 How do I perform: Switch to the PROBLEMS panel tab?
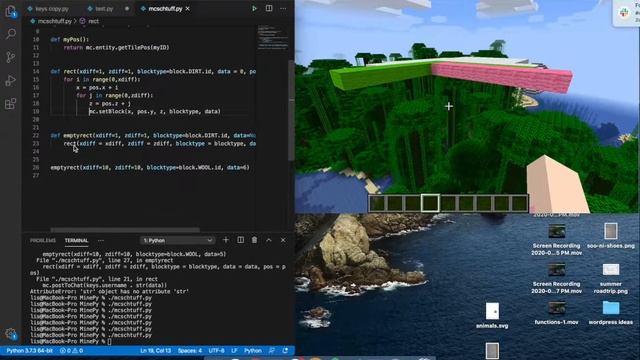pos(43,240)
